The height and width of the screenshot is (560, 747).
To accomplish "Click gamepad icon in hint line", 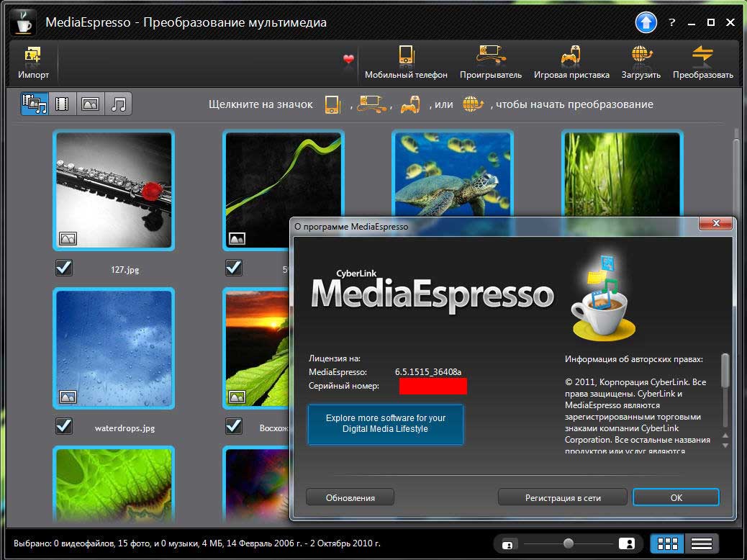I will tap(410, 104).
